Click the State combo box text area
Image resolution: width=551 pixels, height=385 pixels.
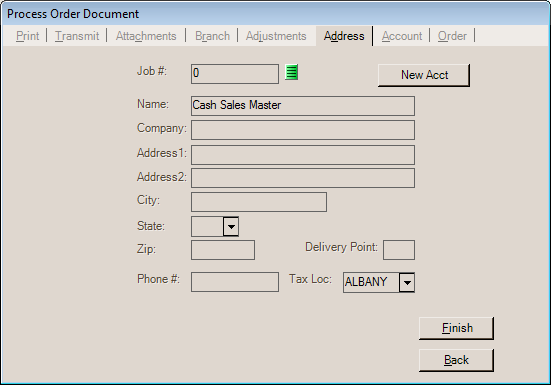207,227
